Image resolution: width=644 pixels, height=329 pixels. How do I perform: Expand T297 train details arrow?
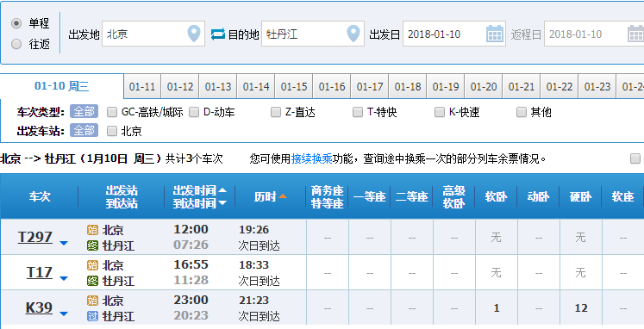pos(63,243)
